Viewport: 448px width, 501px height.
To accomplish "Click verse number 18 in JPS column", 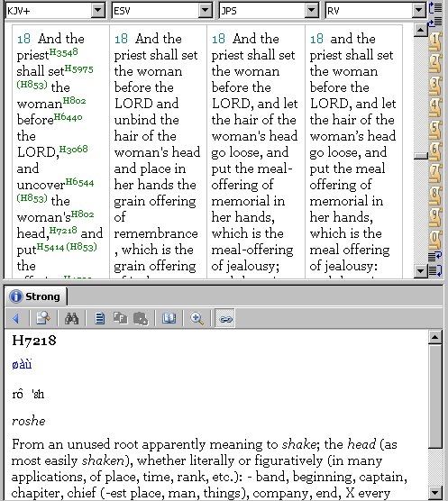I will 218,39.
